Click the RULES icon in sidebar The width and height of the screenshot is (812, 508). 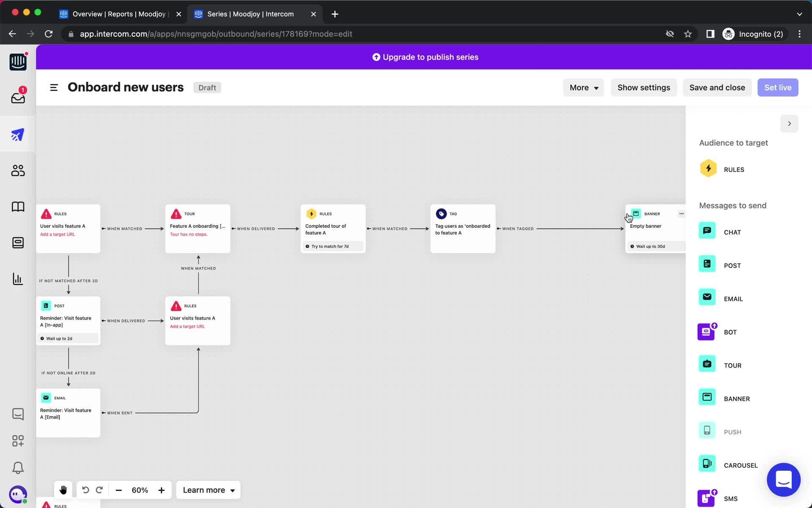click(708, 169)
